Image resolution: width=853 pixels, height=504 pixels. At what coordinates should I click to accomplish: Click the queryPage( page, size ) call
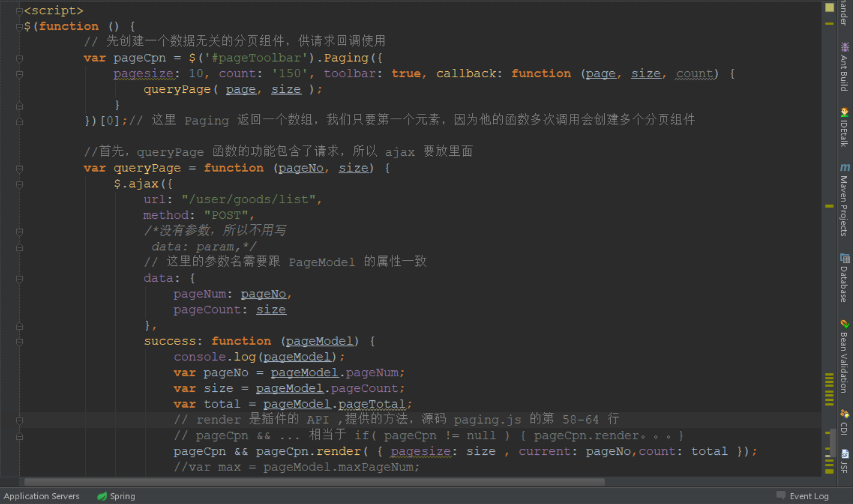coord(233,89)
